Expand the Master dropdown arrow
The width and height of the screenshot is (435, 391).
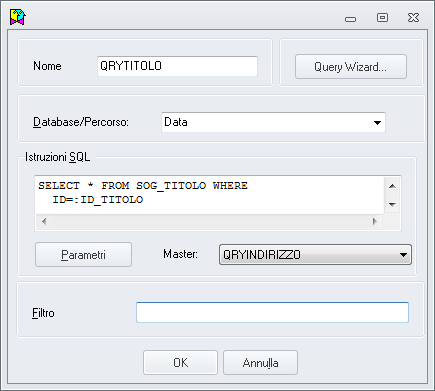[403, 255]
